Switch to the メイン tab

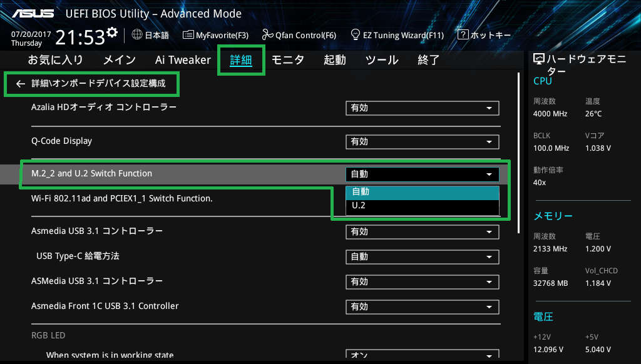pos(120,60)
